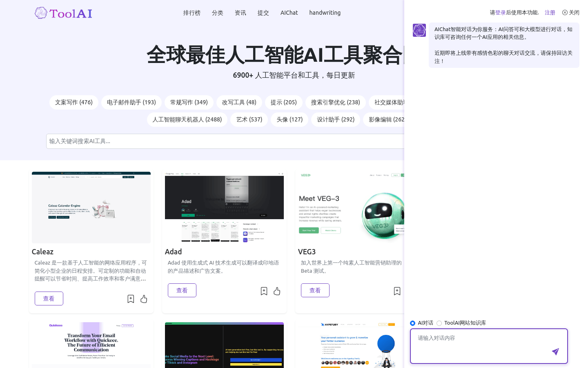Viewport: 588px width, 368px height.
Task: Select the 人工智能聊天机器人 (2488) tag
Action: 187,119
